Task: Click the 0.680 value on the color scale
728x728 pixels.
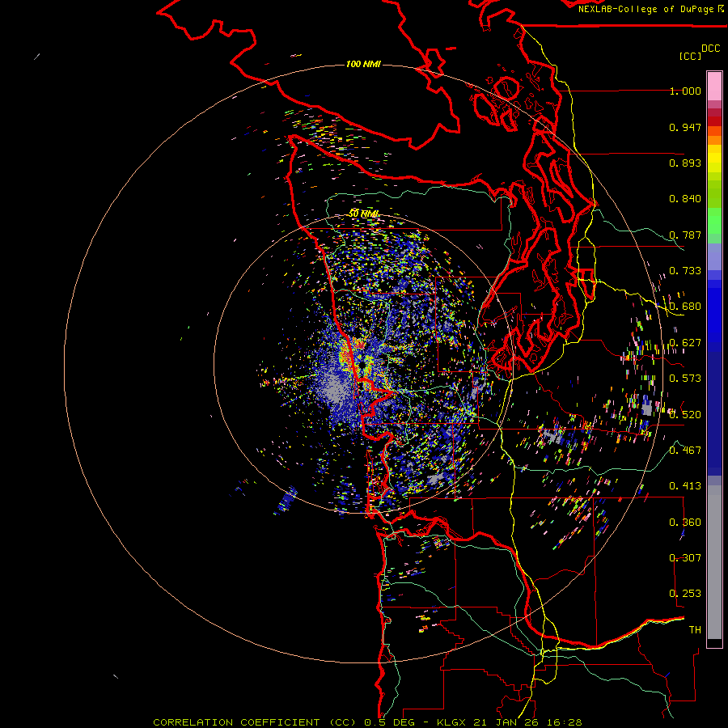Action: click(685, 307)
